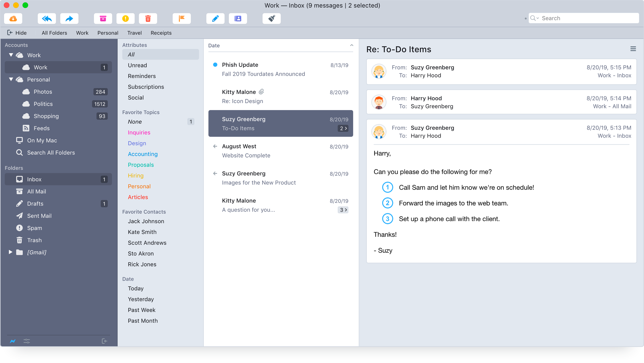Open the address book contacts icon
This screenshot has width=644, height=363.
click(x=238, y=18)
